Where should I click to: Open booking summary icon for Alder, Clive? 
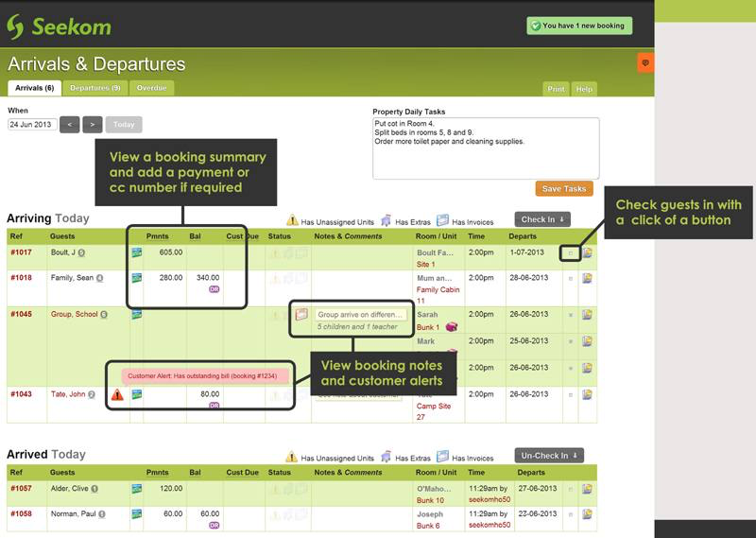[x=137, y=489]
